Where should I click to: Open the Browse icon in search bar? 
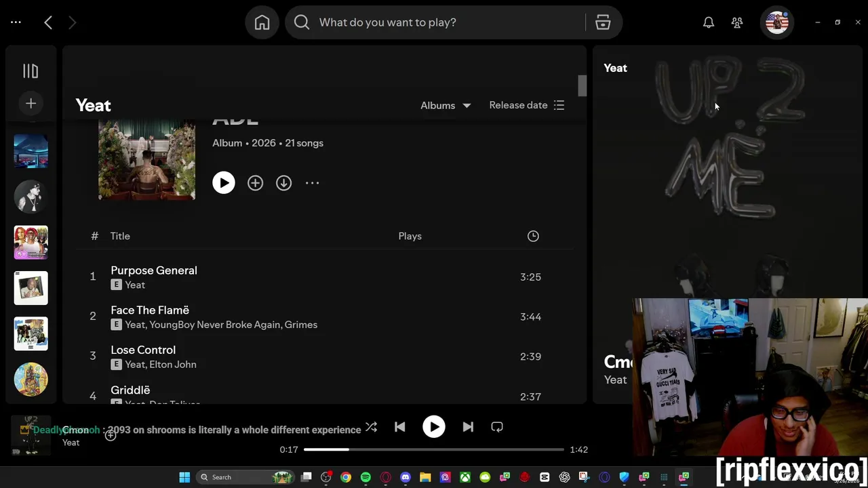point(603,22)
